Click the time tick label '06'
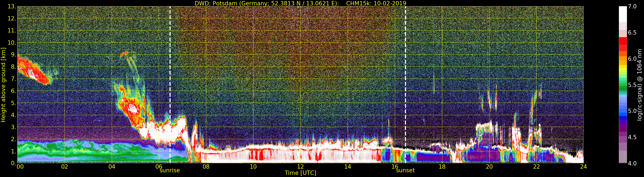The image size is (644, 177). [x=159, y=166]
